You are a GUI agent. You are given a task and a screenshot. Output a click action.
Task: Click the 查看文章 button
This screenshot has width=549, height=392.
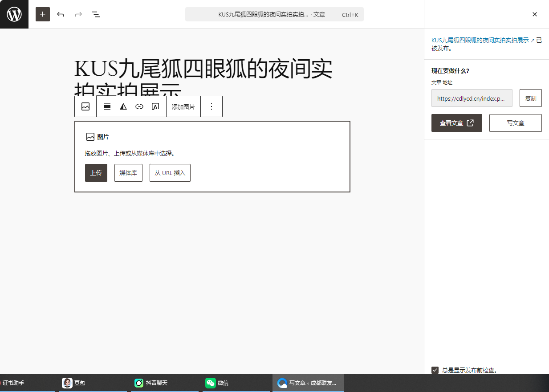[457, 123]
